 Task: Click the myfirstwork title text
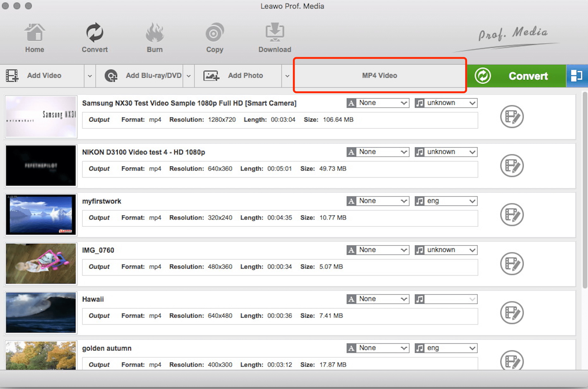[x=101, y=201]
